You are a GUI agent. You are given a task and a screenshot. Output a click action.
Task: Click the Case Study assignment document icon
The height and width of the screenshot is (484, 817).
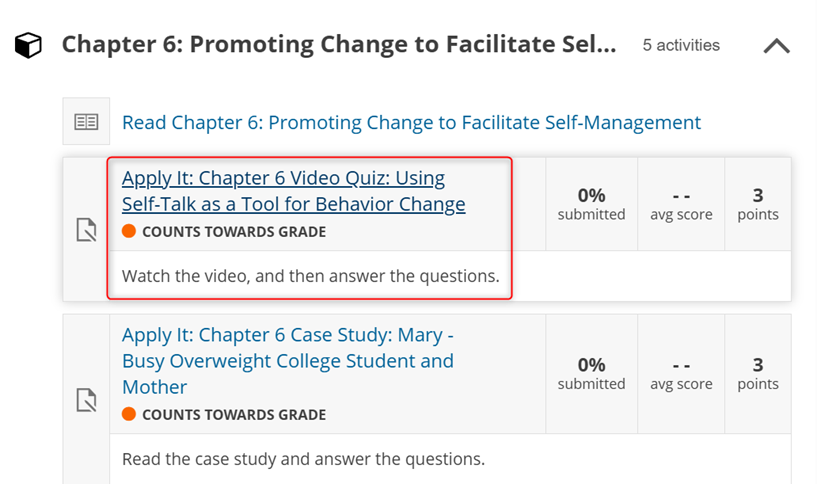[87, 400]
